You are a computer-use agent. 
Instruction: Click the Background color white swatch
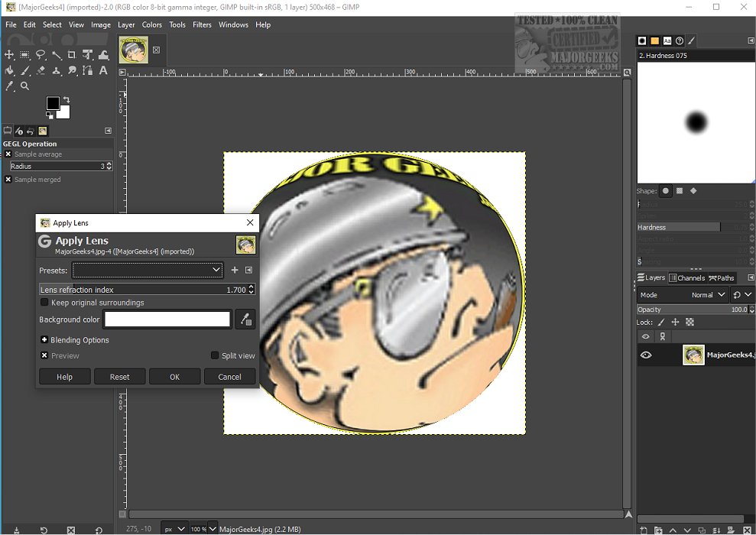coord(167,319)
